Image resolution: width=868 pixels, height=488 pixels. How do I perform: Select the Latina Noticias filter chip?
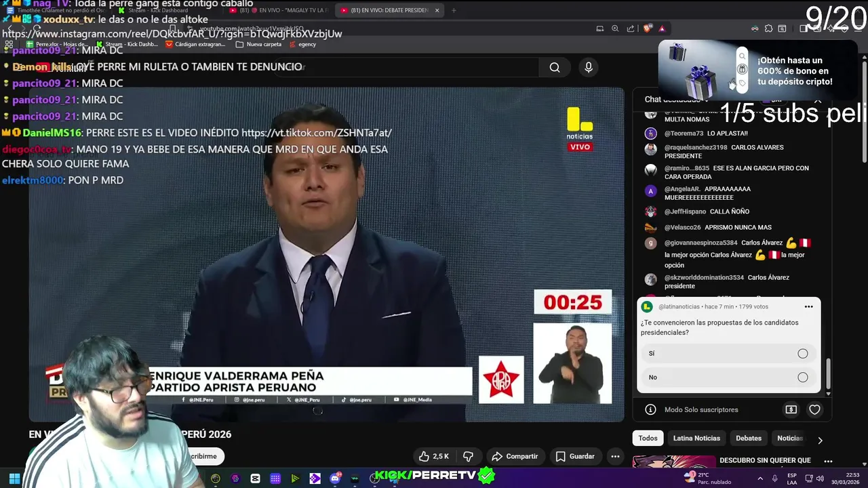coord(696,439)
